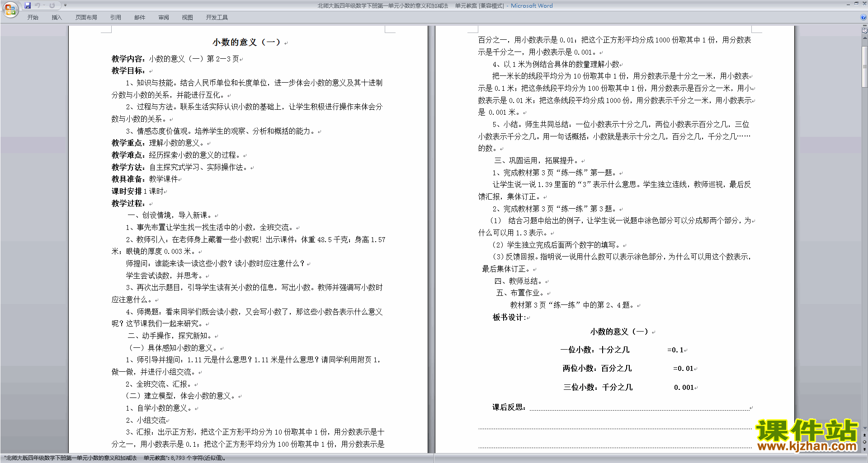
Task: Click the bold label 教学过程:
Action: click(128, 204)
